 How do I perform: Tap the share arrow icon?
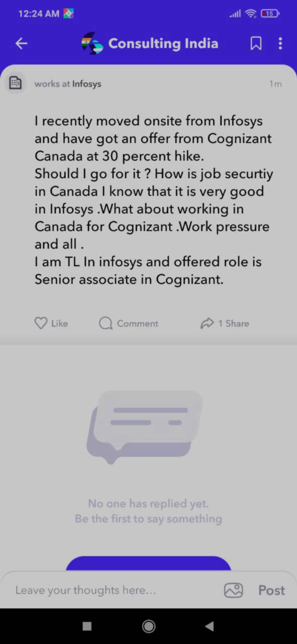(207, 323)
